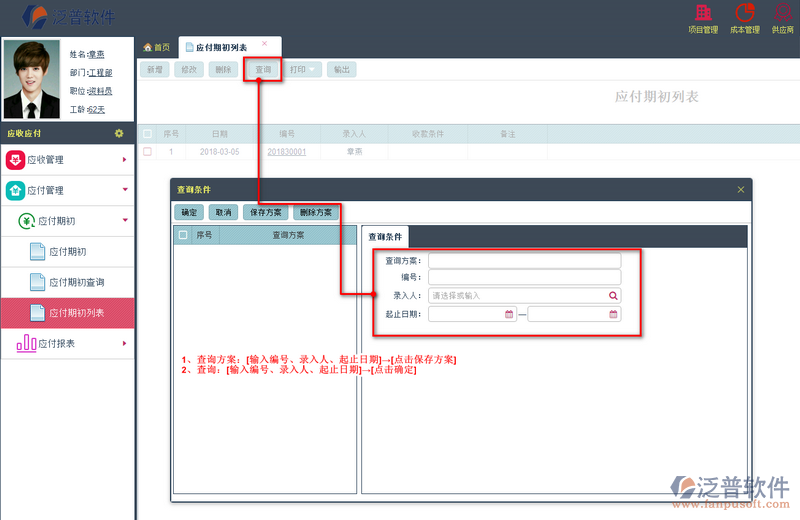Open 项目管理 module icon
Screen dimensions: 800x520
click(x=703, y=13)
